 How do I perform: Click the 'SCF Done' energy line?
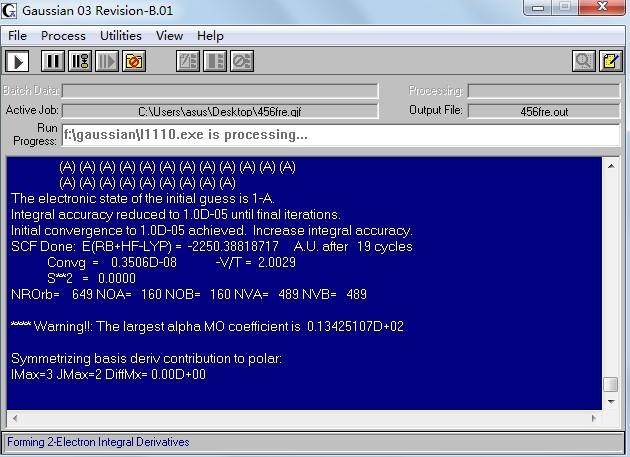pyautogui.click(x=212, y=246)
